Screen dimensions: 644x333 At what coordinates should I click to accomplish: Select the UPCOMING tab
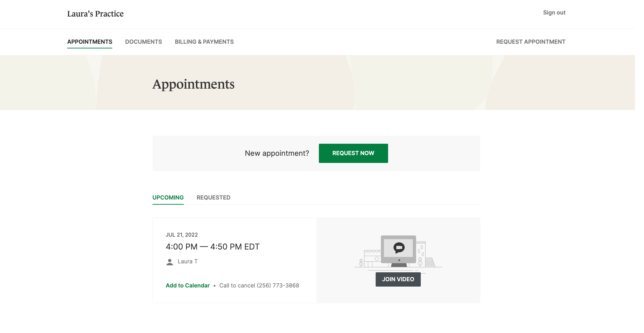(168, 197)
